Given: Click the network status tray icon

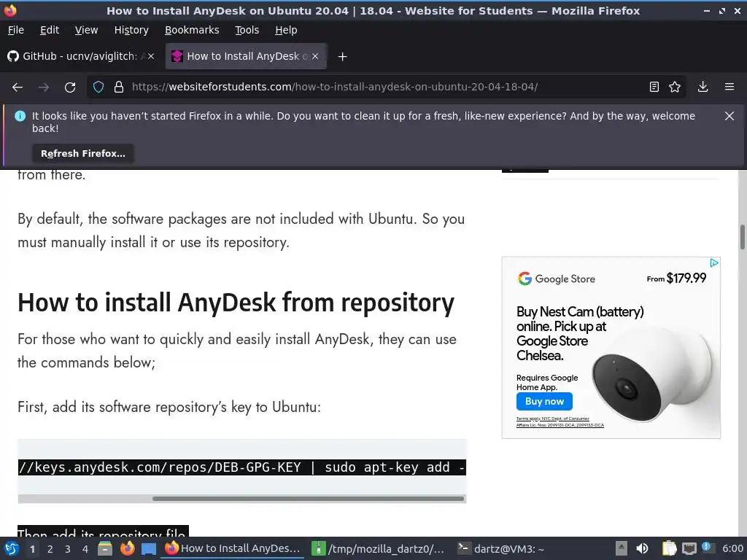Looking at the screenshot, I should pyautogui.click(x=689, y=549).
